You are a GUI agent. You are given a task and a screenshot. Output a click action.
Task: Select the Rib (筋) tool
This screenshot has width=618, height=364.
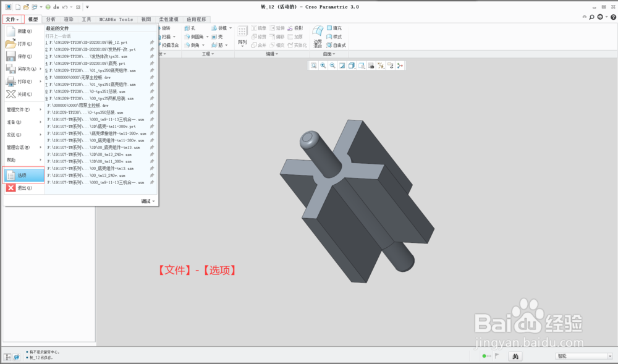[x=217, y=45]
